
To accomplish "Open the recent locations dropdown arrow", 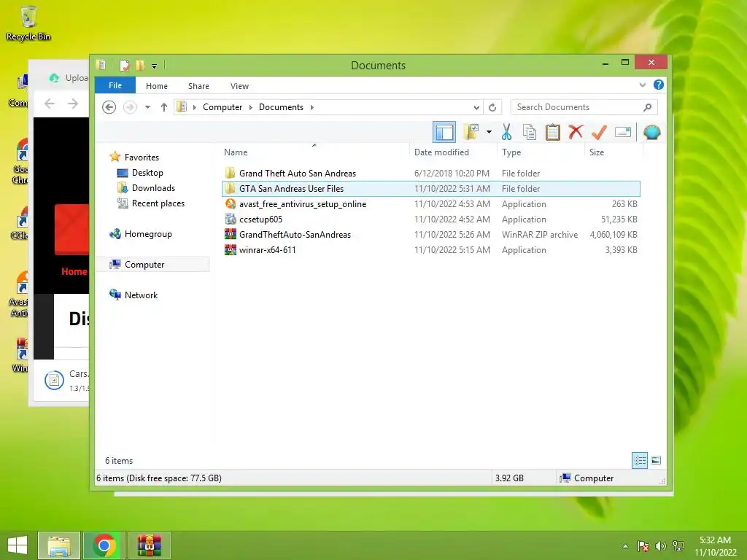I will tap(147, 107).
